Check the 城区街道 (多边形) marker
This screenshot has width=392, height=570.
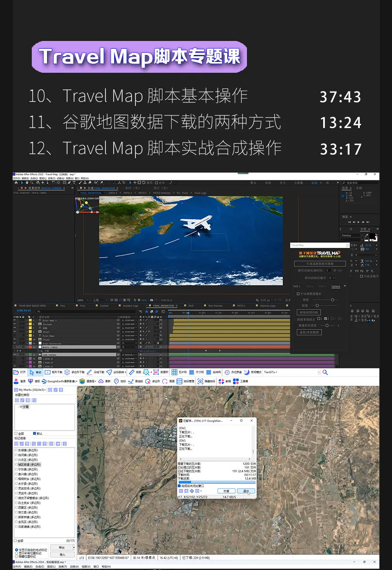(17, 465)
